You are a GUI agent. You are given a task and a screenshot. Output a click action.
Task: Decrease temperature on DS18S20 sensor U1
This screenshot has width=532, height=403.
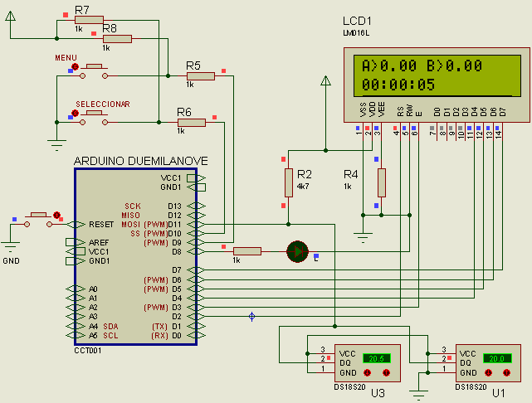point(488,372)
